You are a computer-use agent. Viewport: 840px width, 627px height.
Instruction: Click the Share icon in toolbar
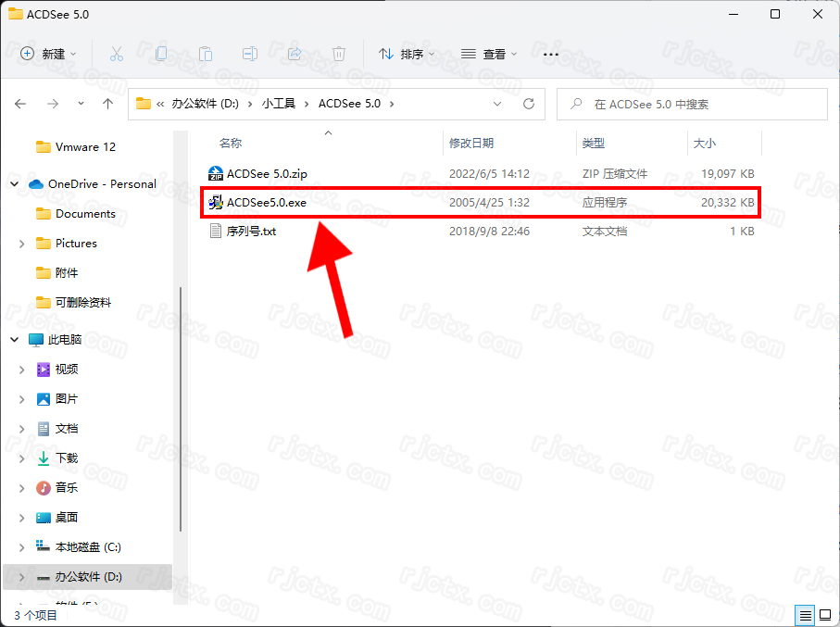(295, 54)
